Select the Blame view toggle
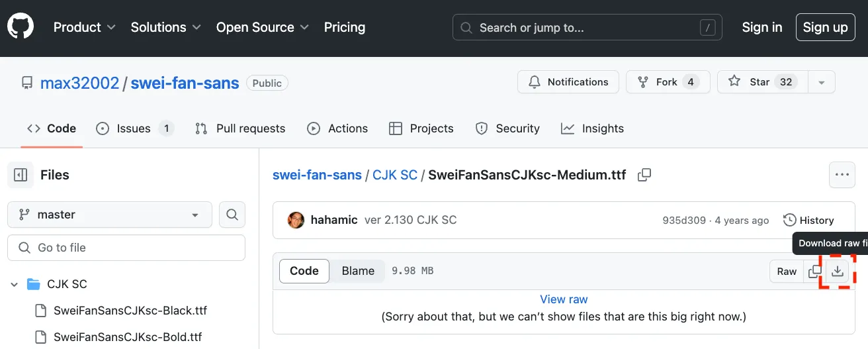The height and width of the screenshot is (349, 868). [358, 271]
